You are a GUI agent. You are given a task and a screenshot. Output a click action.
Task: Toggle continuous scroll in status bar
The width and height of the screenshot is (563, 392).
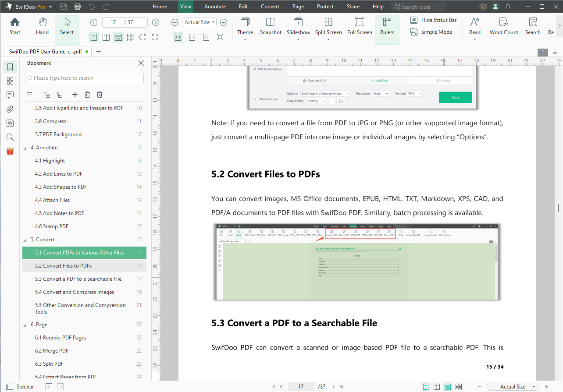(x=448, y=387)
